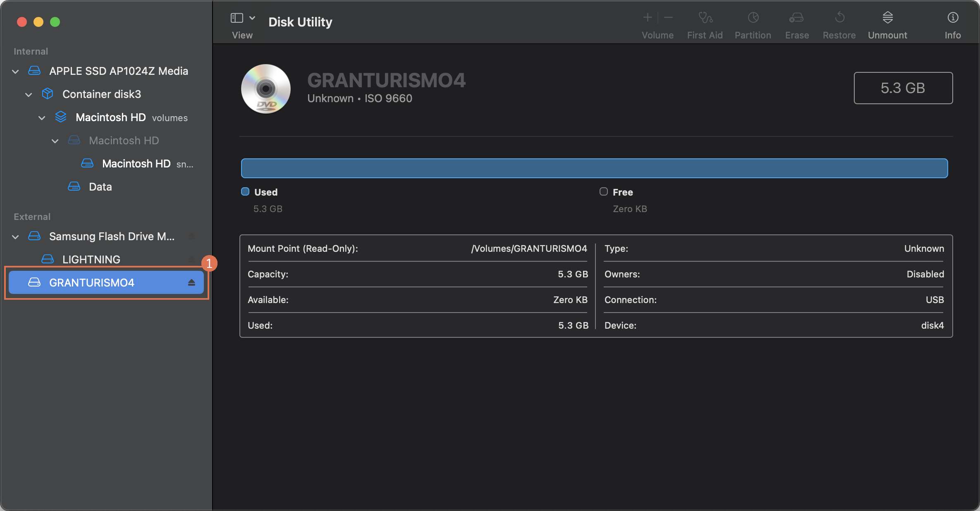
Task: Select the LIGHTNING volume
Action: click(x=91, y=259)
